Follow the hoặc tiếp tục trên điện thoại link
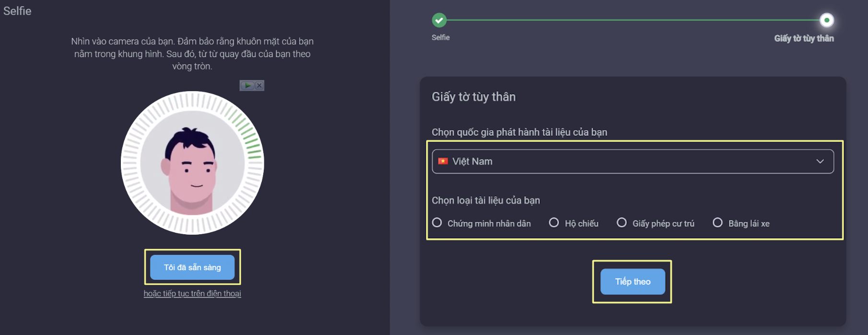Image resolution: width=868 pixels, height=335 pixels. (192, 293)
